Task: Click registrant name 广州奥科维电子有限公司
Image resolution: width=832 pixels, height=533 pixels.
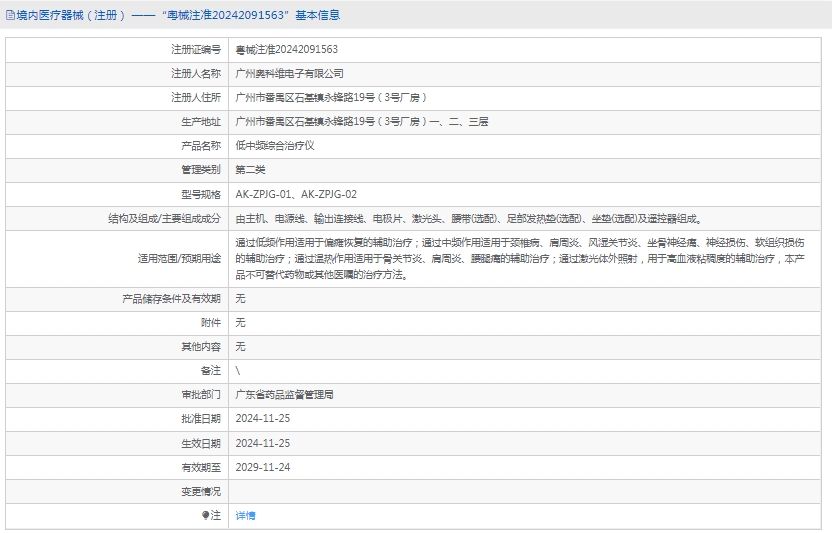Action: click(289, 73)
